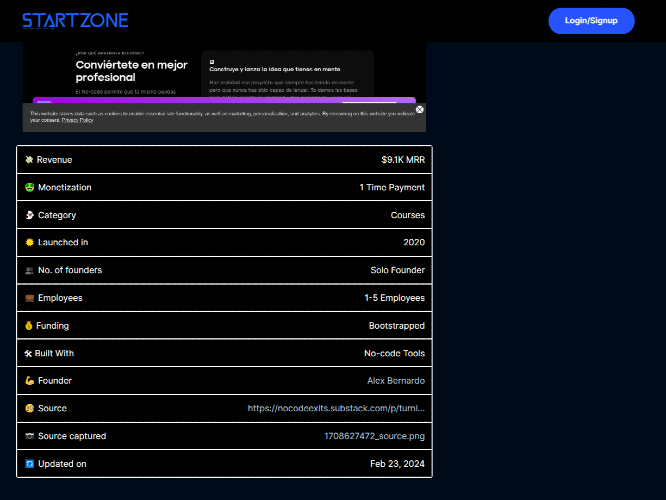Click the Built With tools icon

coord(28,353)
